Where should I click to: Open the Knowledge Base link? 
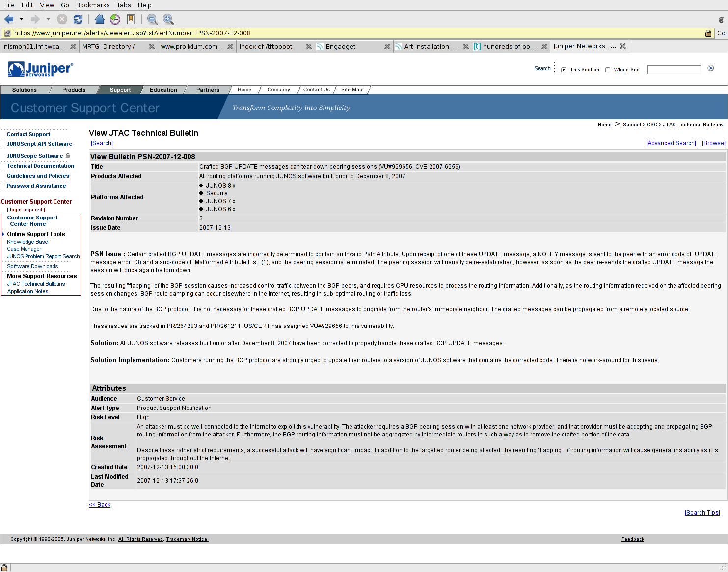pyautogui.click(x=27, y=242)
